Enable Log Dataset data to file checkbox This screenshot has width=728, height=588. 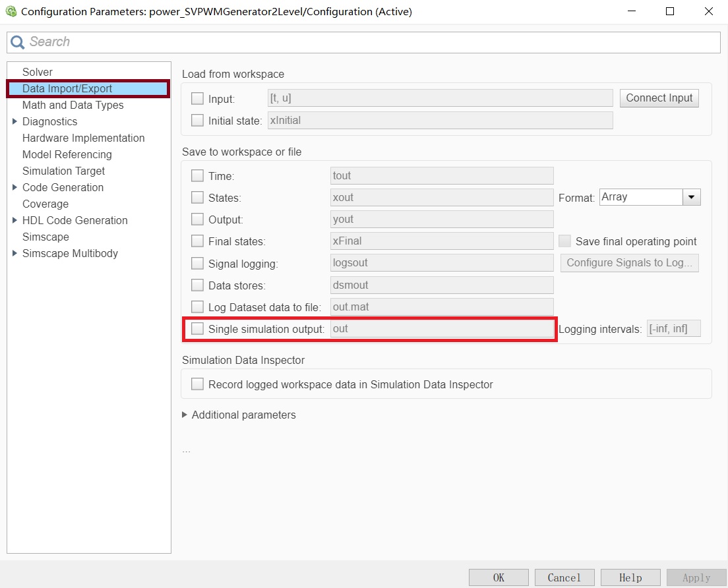pyautogui.click(x=197, y=307)
